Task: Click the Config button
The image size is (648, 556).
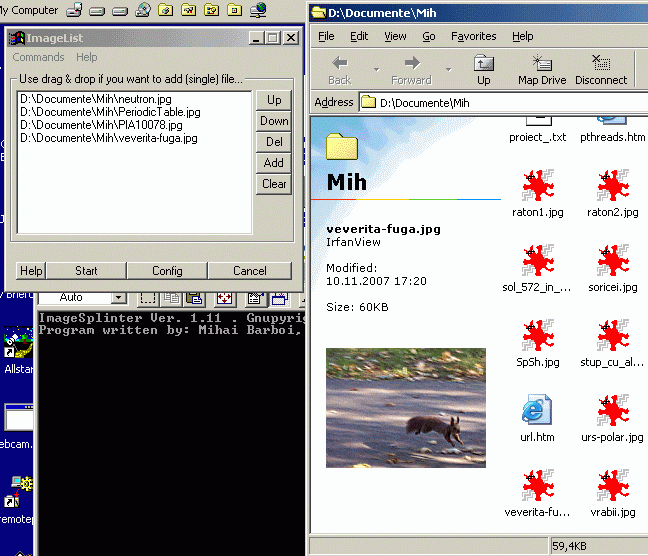Action: coord(167,271)
